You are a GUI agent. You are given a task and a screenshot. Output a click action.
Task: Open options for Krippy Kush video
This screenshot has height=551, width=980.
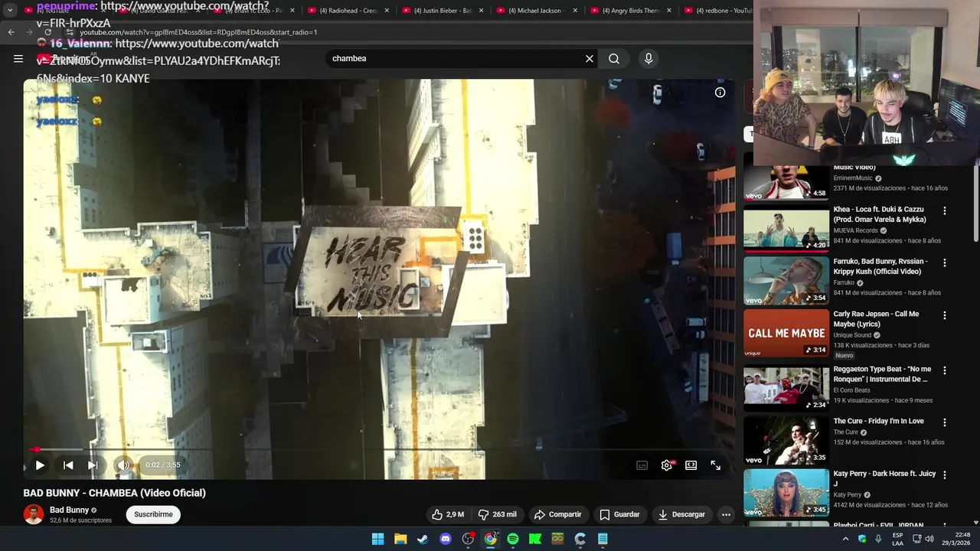944,262
